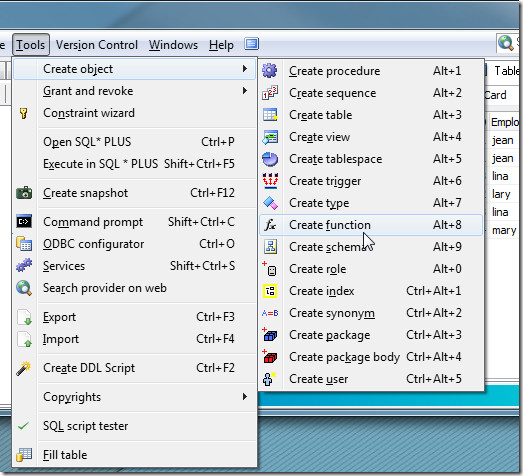The height and width of the screenshot is (476, 523).
Task: Click the Create sequence numbered icon
Action: [270, 93]
